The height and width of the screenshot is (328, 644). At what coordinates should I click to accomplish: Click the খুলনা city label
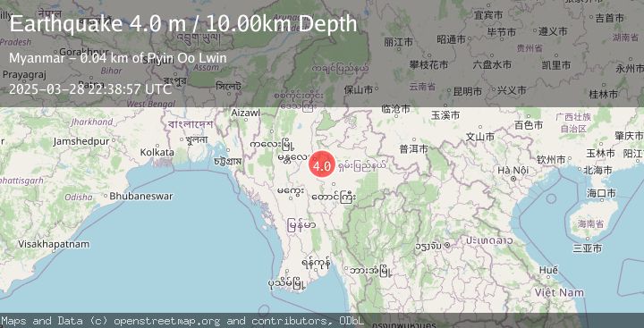pos(196,140)
